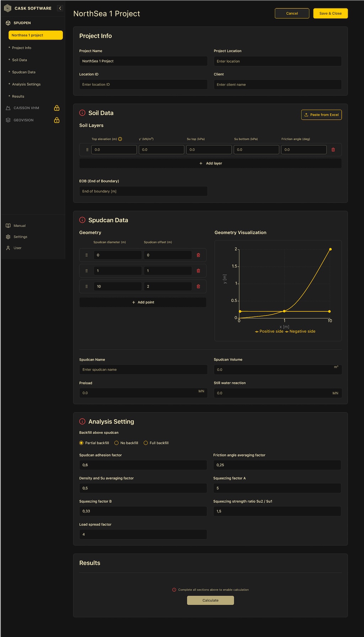Click the CAISSON VHM lock icon
The image size is (364, 637).
click(57, 108)
